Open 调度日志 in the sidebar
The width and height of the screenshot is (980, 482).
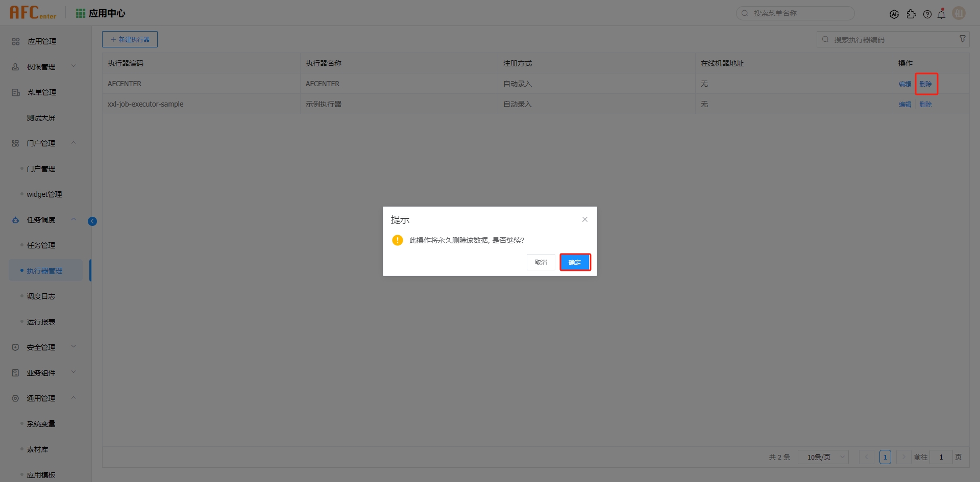41,296
